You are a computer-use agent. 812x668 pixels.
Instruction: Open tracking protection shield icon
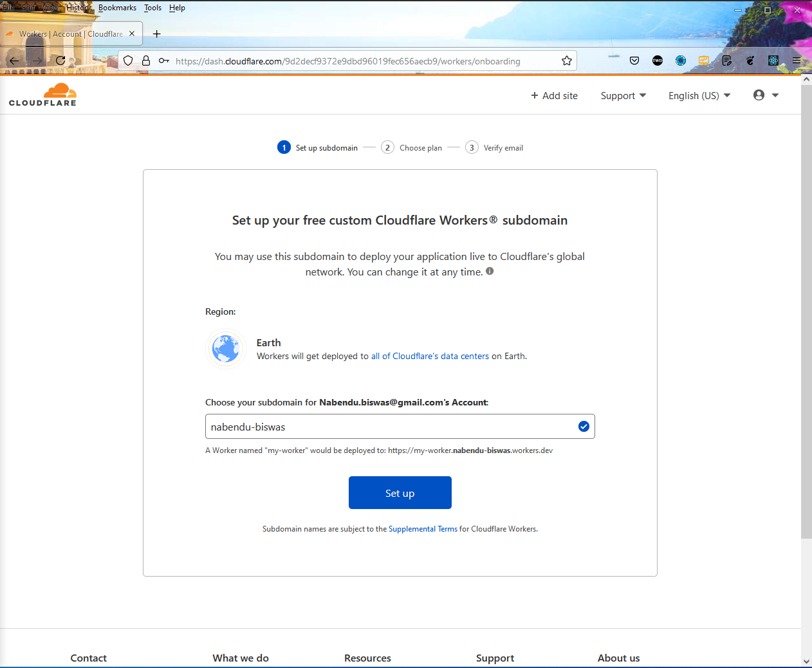click(128, 60)
